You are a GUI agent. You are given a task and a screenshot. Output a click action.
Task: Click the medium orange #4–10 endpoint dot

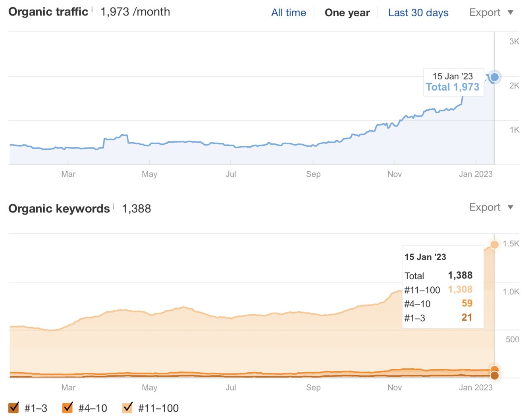pos(495,369)
